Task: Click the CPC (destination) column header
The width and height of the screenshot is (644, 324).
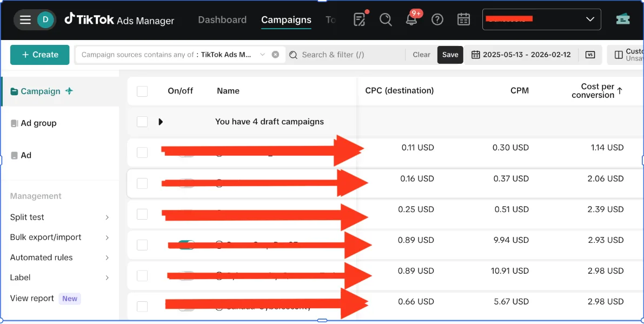Action: 399,91
